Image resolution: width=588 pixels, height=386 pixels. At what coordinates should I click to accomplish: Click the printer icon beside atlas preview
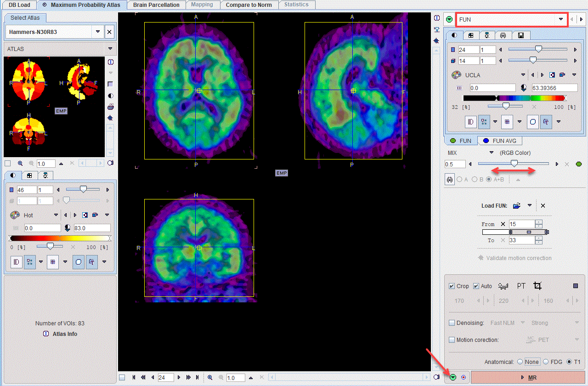tap(111, 107)
